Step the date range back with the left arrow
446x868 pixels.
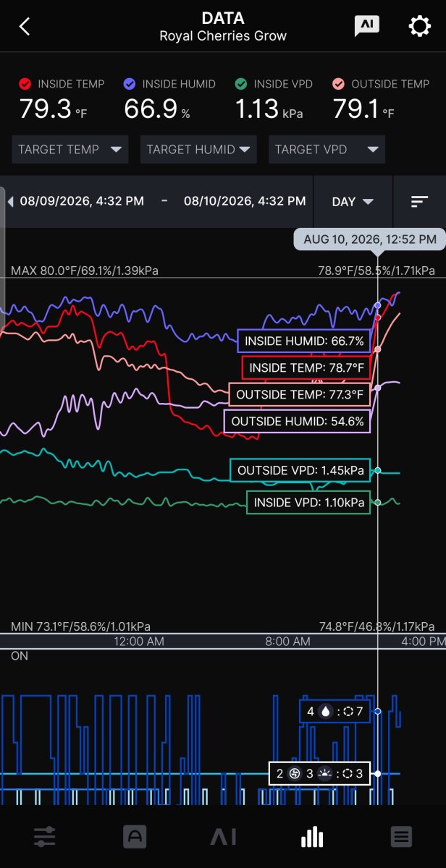tap(10, 202)
